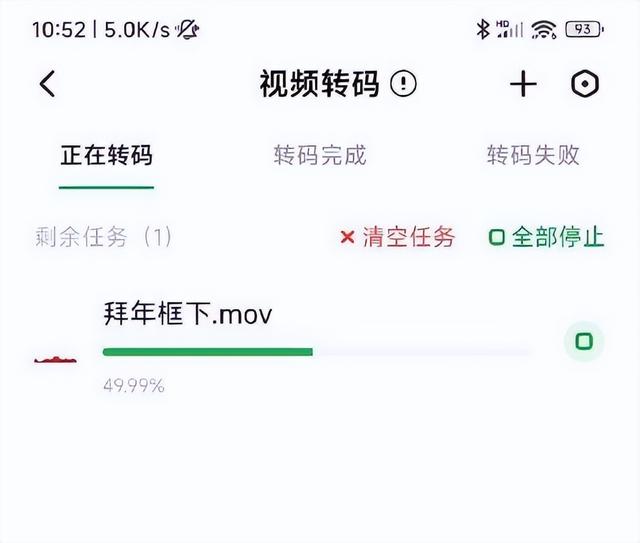Tap the 49.99% progress label

coord(134,385)
